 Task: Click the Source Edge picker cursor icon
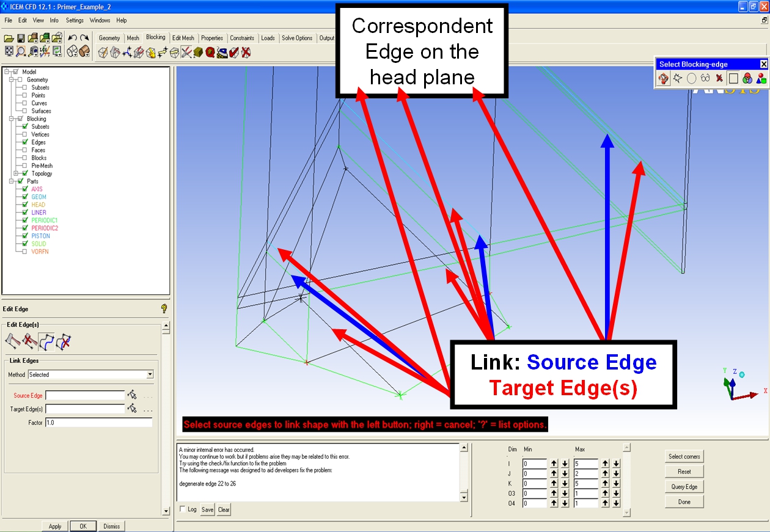(132, 395)
